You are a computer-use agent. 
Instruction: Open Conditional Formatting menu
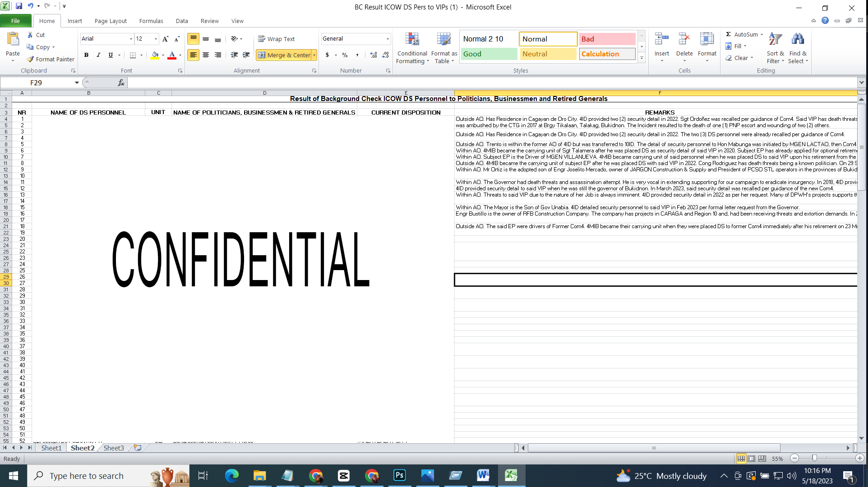[x=412, y=48]
